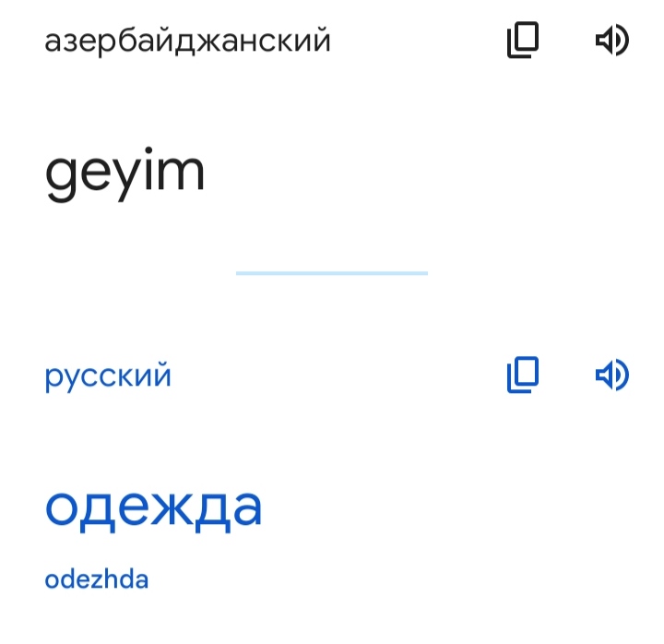The image size is (664, 644).
Task: Choose the blue русский language label
Action: point(108,376)
